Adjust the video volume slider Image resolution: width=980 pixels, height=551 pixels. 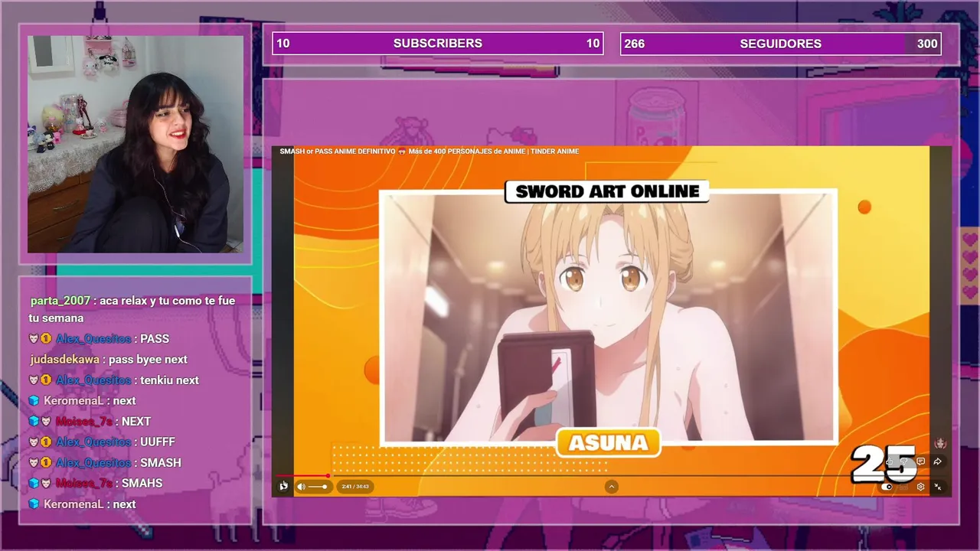(318, 487)
